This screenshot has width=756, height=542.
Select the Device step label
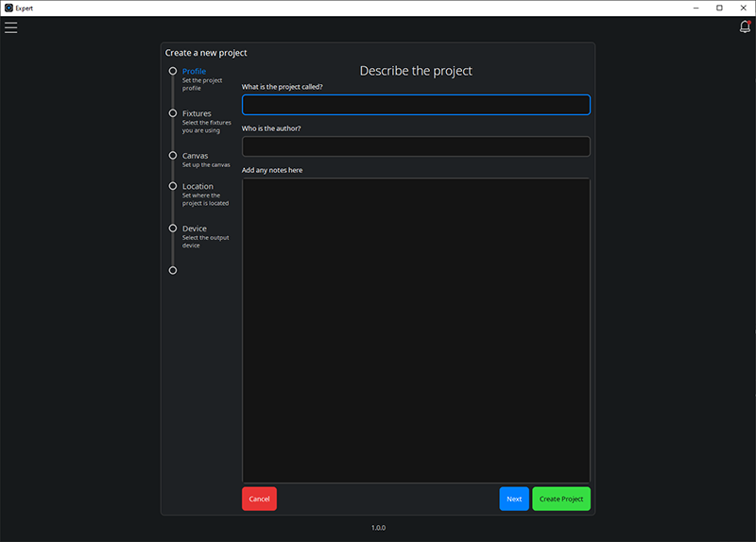[x=194, y=229]
